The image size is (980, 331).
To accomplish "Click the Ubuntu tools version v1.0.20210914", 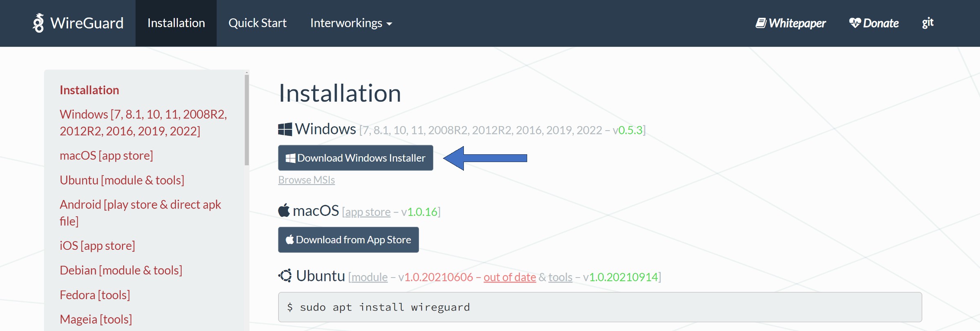I will click(620, 278).
